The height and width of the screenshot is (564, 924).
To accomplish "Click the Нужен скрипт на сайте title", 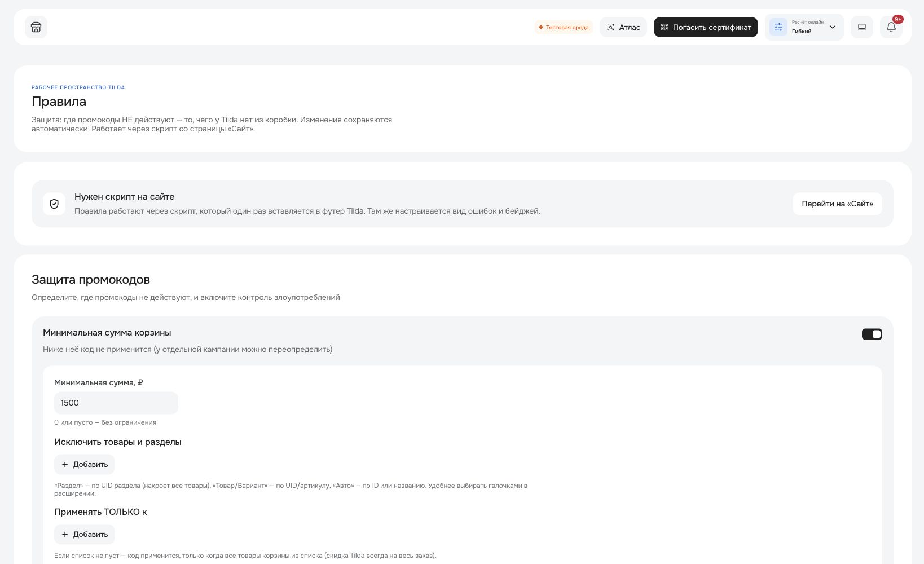I will (x=125, y=197).
